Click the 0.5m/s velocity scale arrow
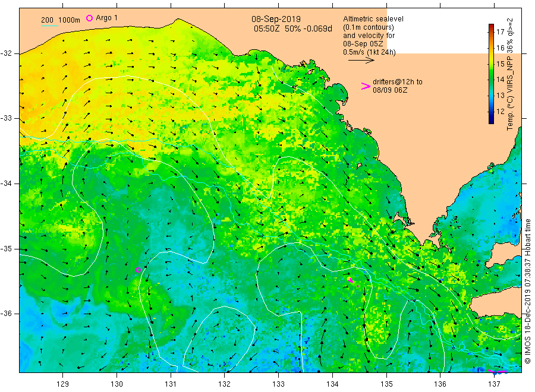 (361, 61)
